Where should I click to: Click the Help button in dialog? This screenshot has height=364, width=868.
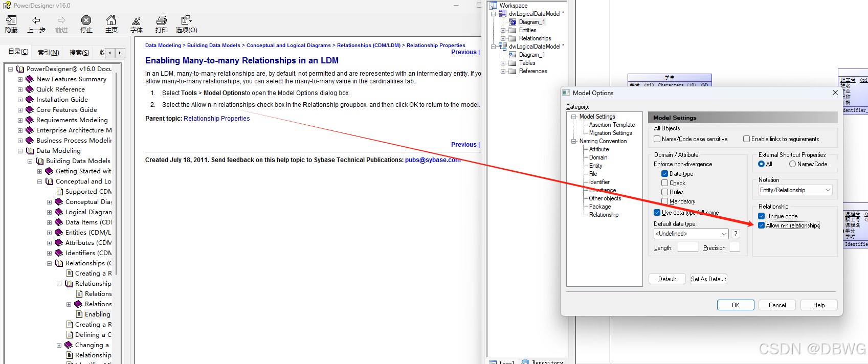pos(819,305)
